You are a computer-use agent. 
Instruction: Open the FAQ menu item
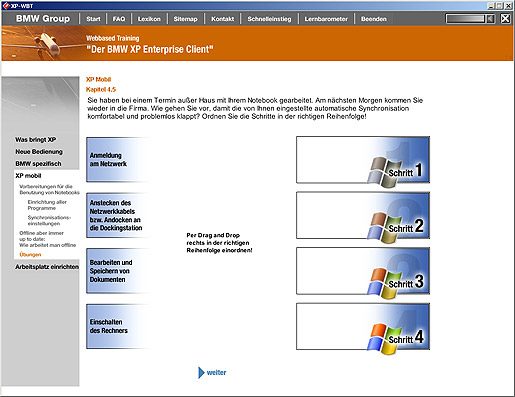pos(119,19)
